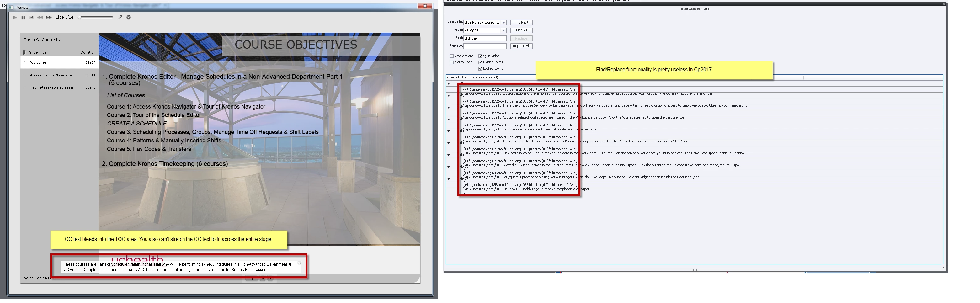Image resolution: width=980 pixels, height=303 pixels.
Task: Click the slider handle in the Preview toolbar
Action: (x=79, y=17)
